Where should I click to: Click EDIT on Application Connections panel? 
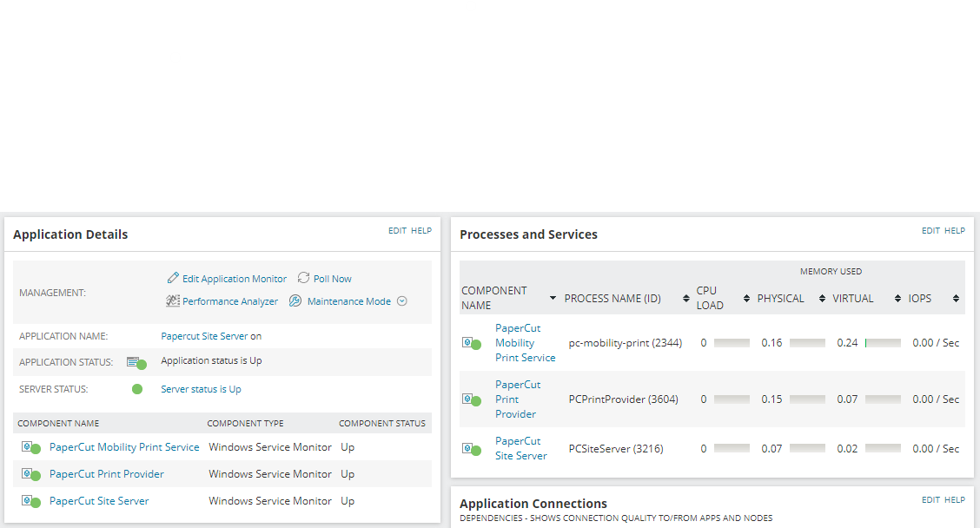tap(930, 500)
